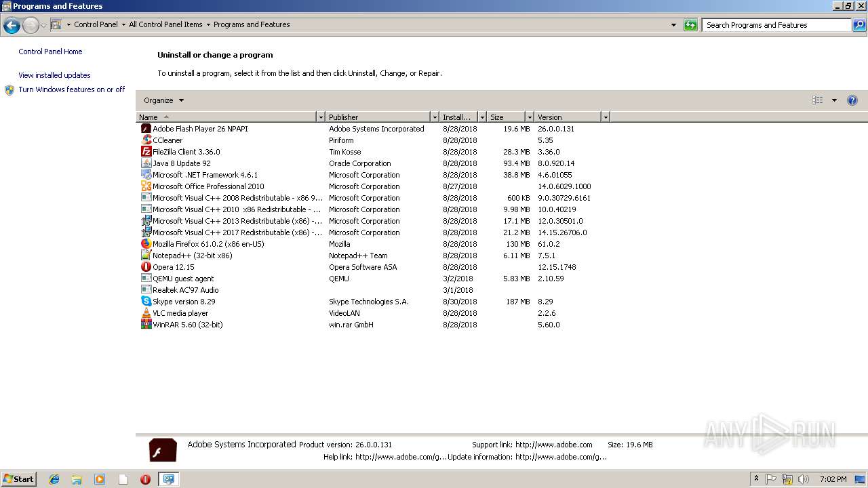Click the Microsoft Office Professional 2010 icon
The image size is (868, 488).
146,186
